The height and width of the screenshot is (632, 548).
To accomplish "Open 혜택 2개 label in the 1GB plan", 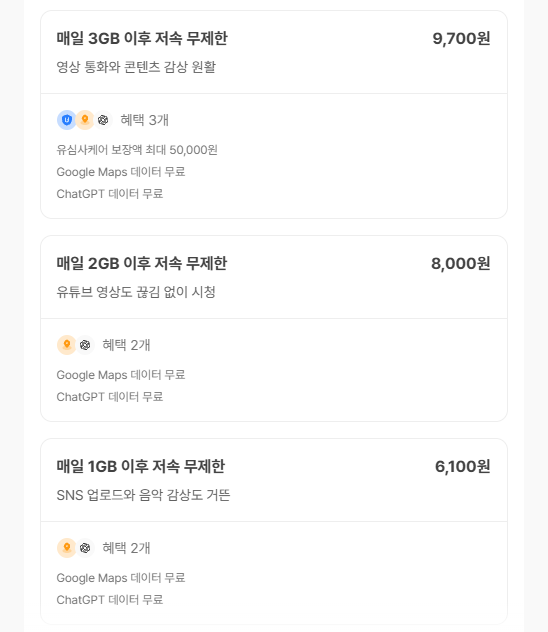I will (126, 548).
